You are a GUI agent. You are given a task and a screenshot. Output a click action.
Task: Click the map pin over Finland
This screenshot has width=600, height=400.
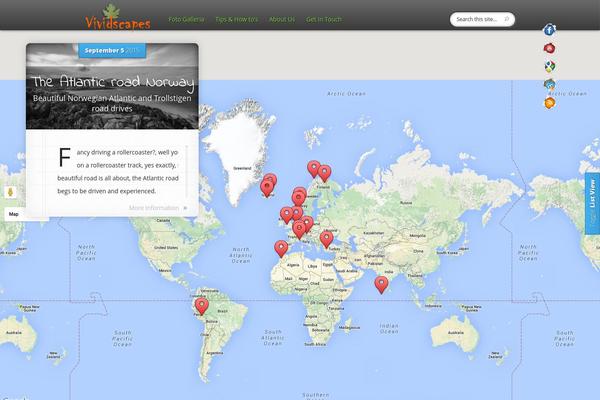pos(324,173)
